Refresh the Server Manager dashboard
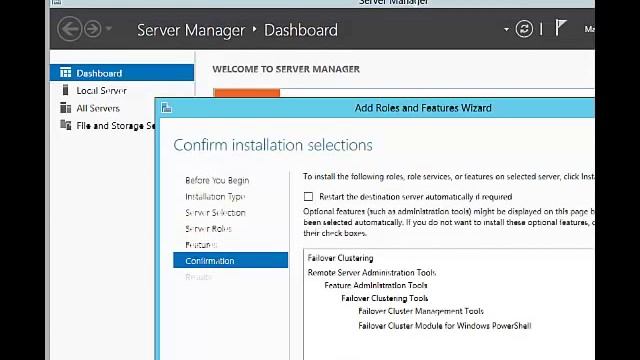 click(x=524, y=29)
